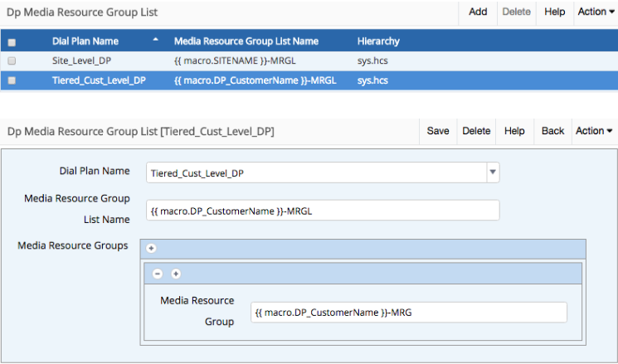Save the Tiered_Cust_Level_DP form
The width and height of the screenshot is (618, 364).
click(x=438, y=131)
